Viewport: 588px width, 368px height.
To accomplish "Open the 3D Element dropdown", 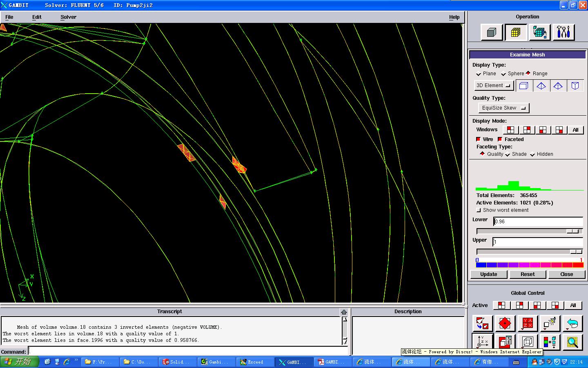I will [494, 85].
